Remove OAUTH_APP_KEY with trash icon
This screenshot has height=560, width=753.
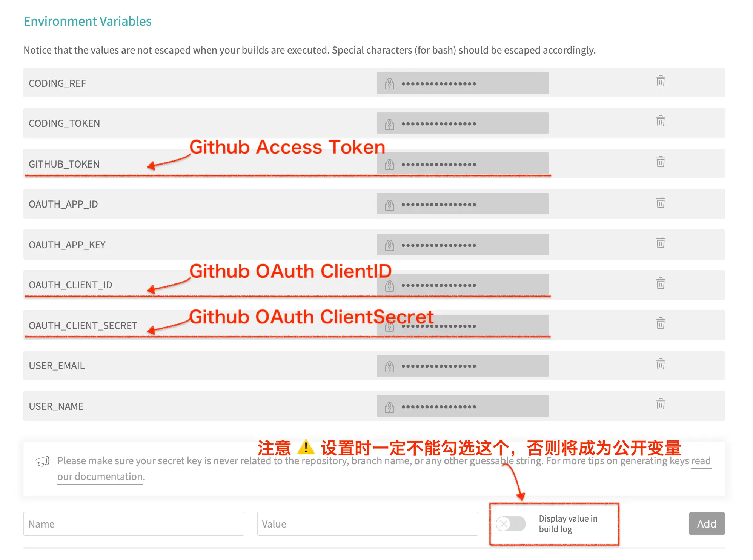point(660,242)
